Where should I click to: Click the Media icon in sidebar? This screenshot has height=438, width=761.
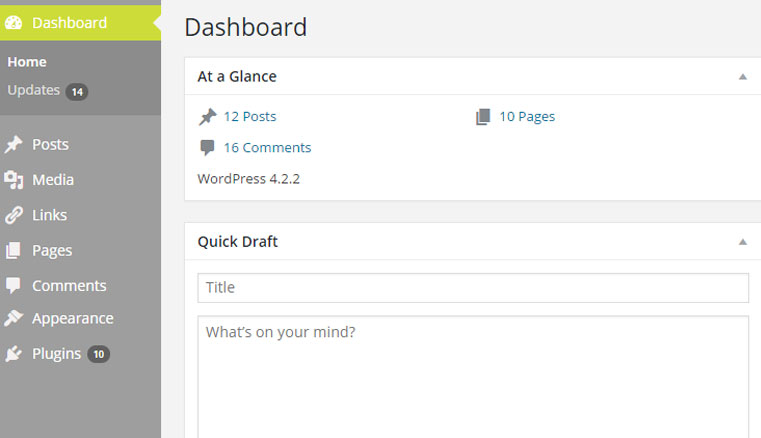tap(14, 180)
